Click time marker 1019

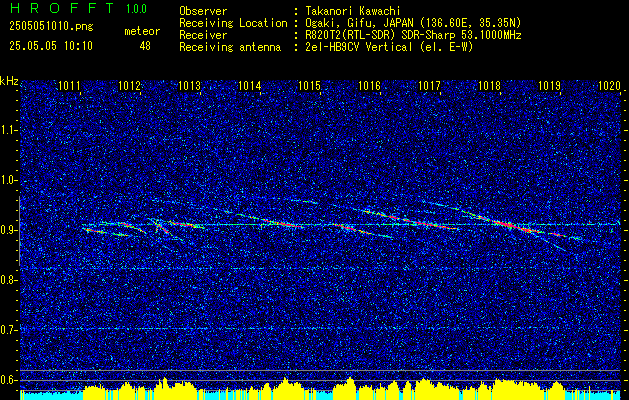coord(549,86)
